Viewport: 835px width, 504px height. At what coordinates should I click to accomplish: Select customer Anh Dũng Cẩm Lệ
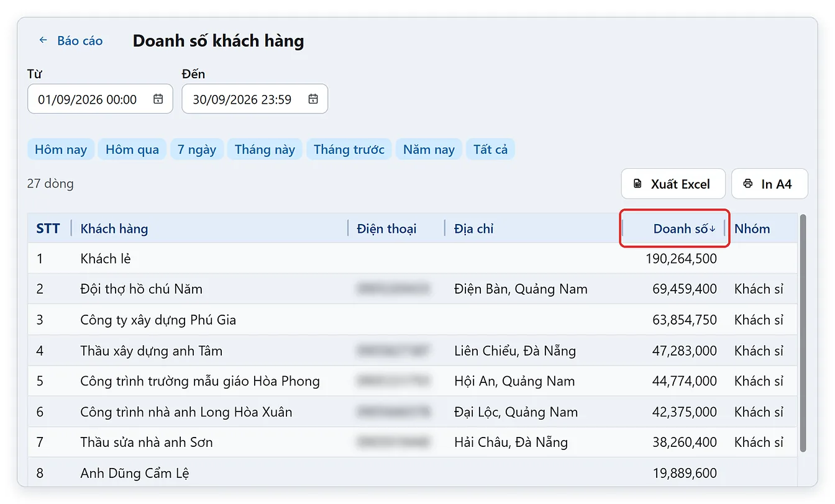point(413,473)
